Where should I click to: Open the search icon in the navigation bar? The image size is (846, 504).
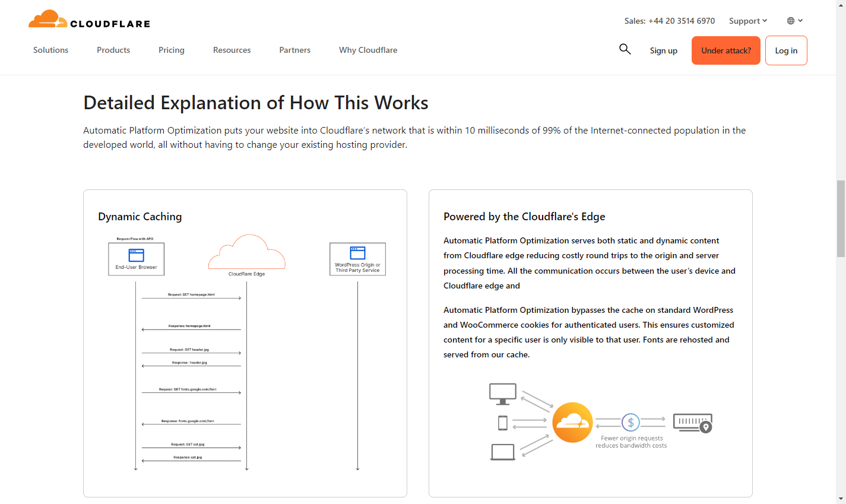click(x=625, y=49)
